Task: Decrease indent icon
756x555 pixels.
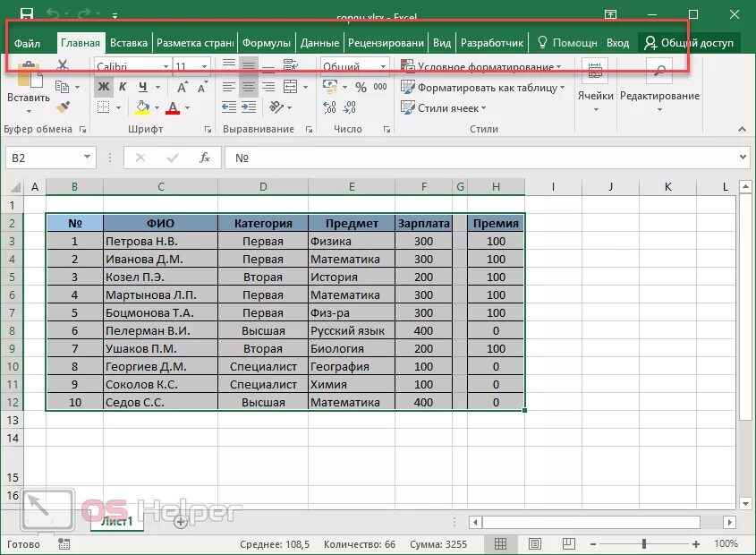Action: 228,107
